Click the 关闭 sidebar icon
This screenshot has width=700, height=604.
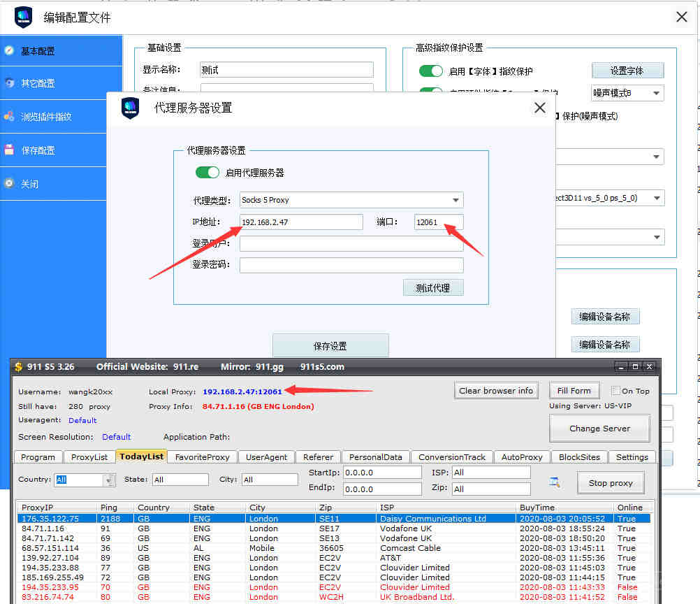(x=9, y=183)
